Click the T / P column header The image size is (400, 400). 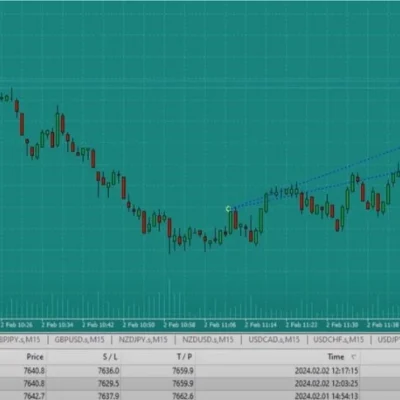[x=184, y=357]
